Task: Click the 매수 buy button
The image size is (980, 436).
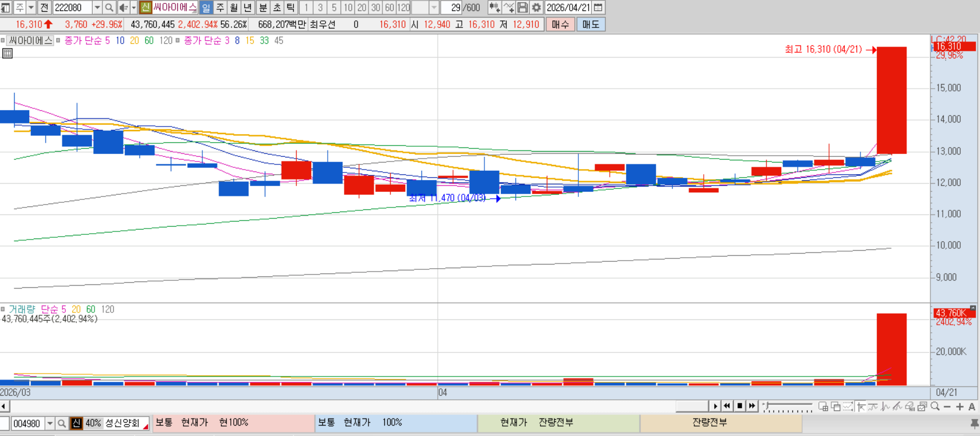Action: pyautogui.click(x=560, y=24)
